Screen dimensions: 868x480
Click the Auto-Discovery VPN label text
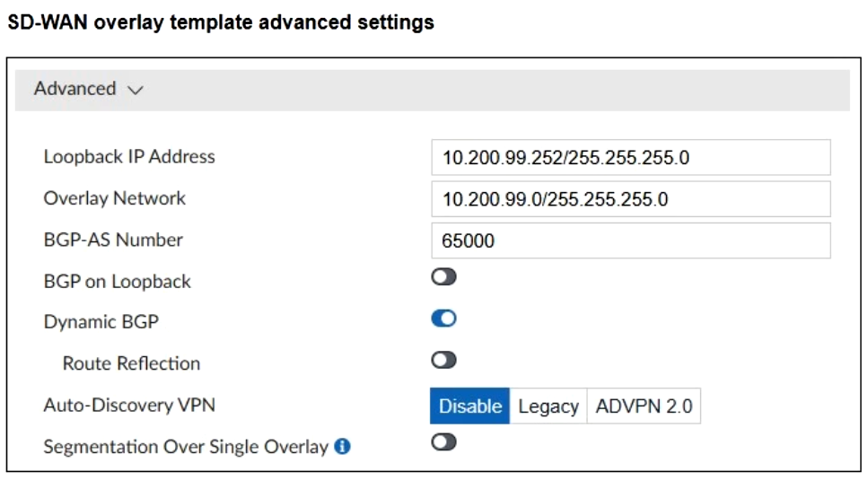pyautogui.click(x=129, y=405)
